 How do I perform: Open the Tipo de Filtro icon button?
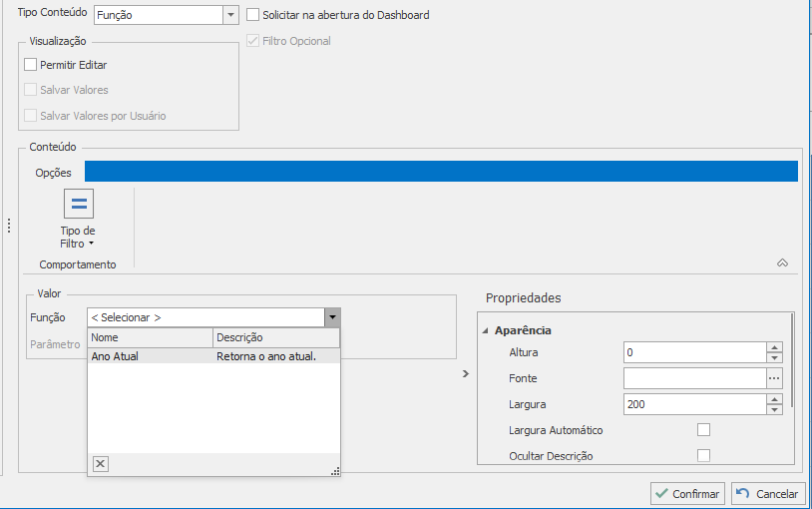(79, 204)
